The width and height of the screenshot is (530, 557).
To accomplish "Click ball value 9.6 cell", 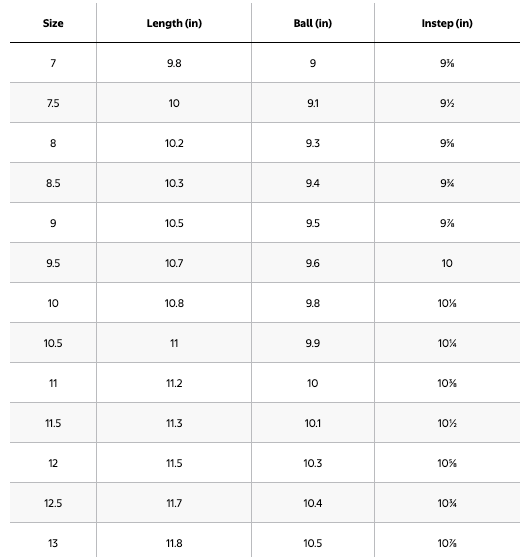I will 313,263.
